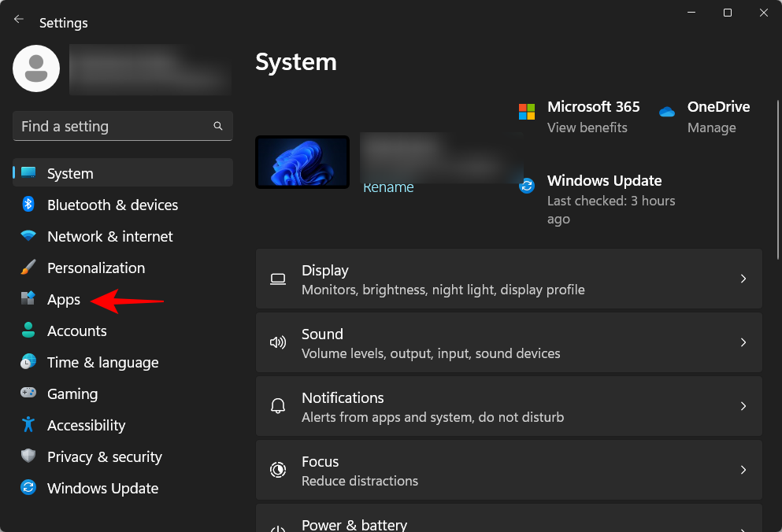Screen dimensions: 782x532
Task: Click the Personalization brush icon
Action: click(28, 268)
